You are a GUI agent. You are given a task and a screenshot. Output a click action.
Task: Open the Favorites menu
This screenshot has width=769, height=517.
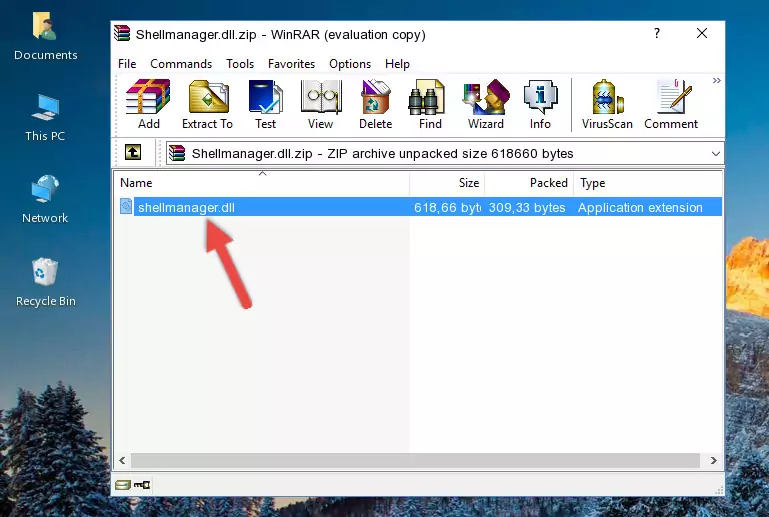(x=291, y=64)
